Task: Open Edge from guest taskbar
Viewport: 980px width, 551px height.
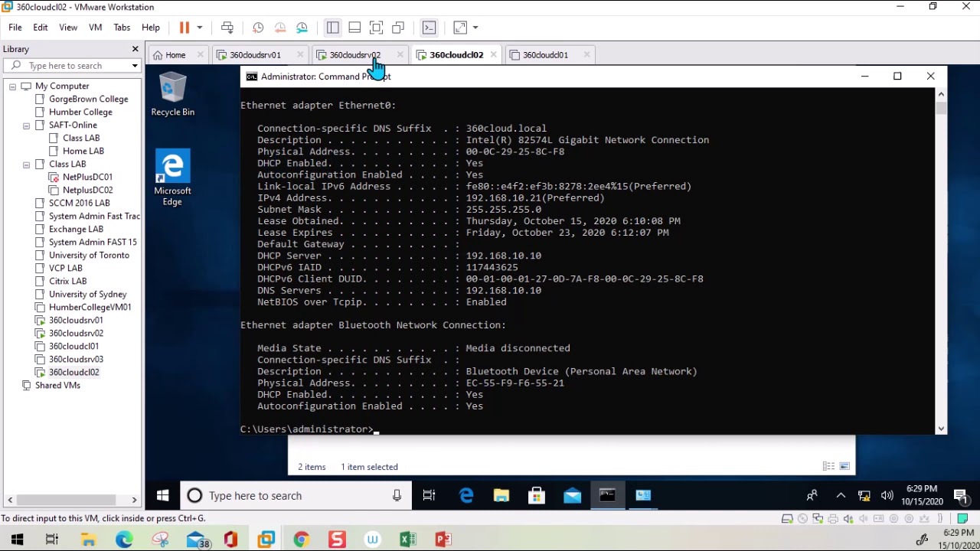Action: [x=465, y=496]
